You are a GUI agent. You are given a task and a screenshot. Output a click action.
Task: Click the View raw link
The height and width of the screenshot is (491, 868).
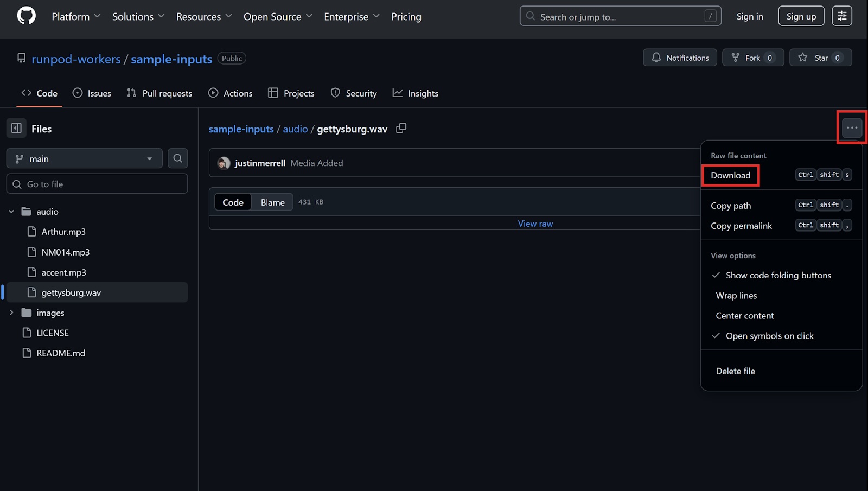tap(535, 224)
